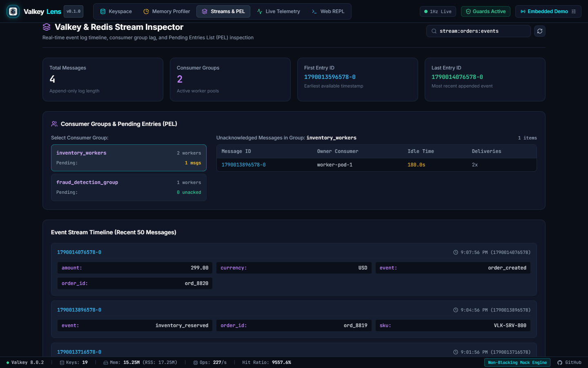This screenshot has height=368, width=588.
Task: Click the v0.1.0 version badge
Action: coord(73,11)
